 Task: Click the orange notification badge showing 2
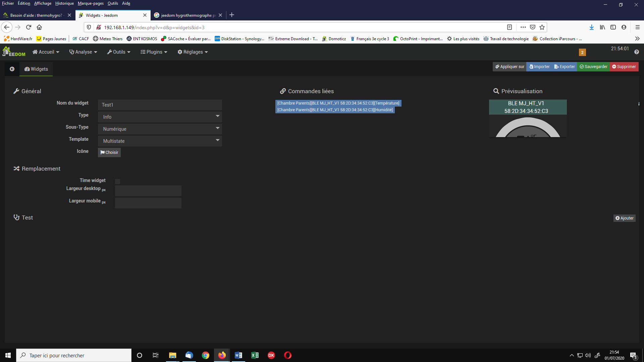click(582, 52)
